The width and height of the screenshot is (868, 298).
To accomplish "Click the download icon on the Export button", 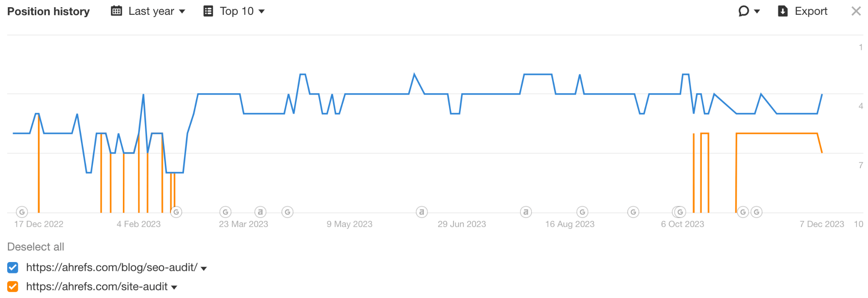I will pos(782,11).
